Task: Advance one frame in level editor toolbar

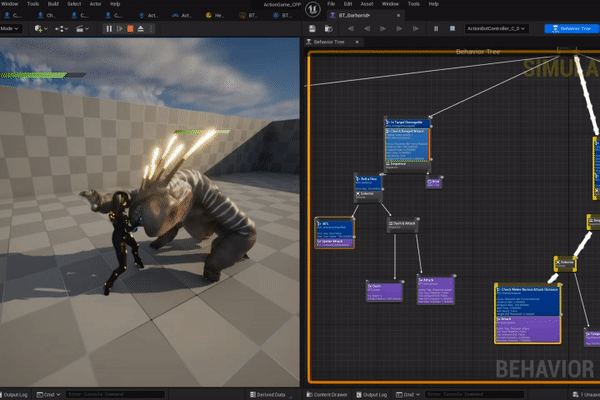Action: [x=120, y=29]
